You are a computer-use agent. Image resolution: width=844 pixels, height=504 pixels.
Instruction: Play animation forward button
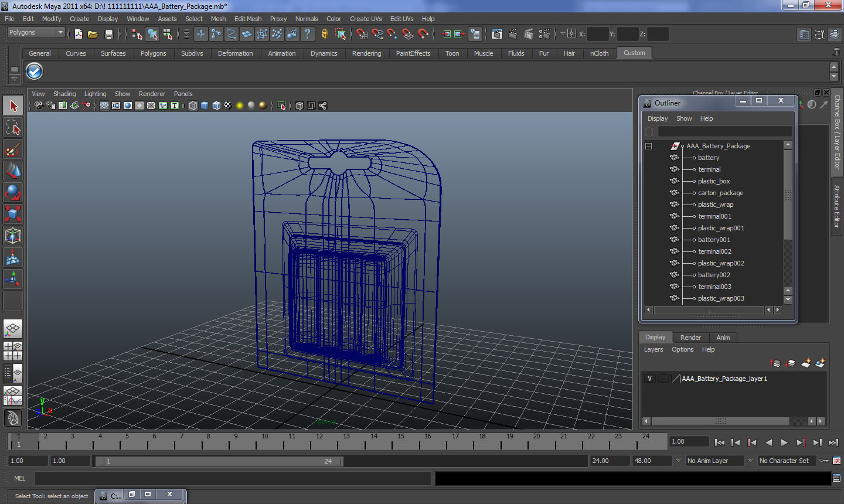(x=784, y=442)
